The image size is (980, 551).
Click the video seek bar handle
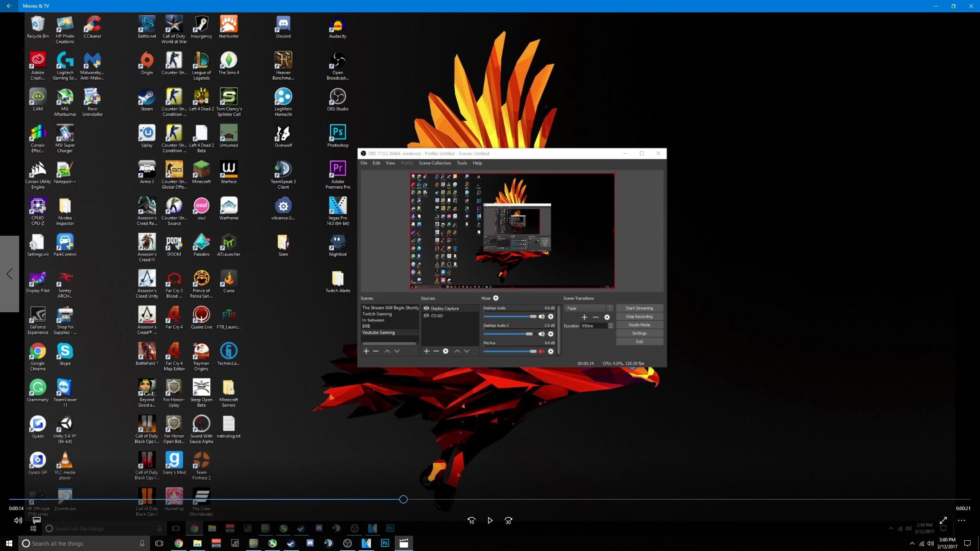tap(403, 499)
